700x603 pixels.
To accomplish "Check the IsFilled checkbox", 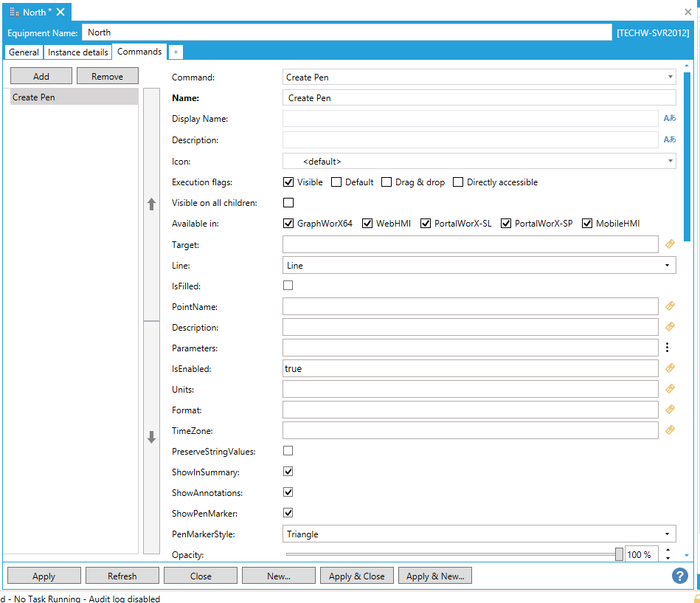I will click(288, 286).
